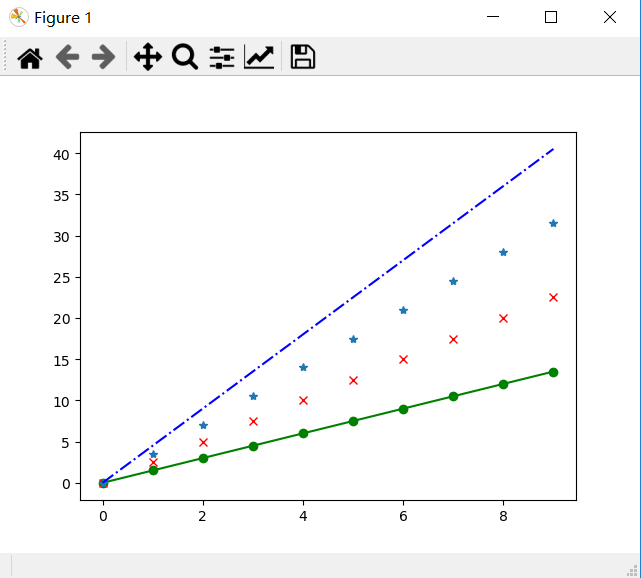Click the x-axis tick label 4
The width and height of the screenshot is (641, 578).
pos(303,516)
